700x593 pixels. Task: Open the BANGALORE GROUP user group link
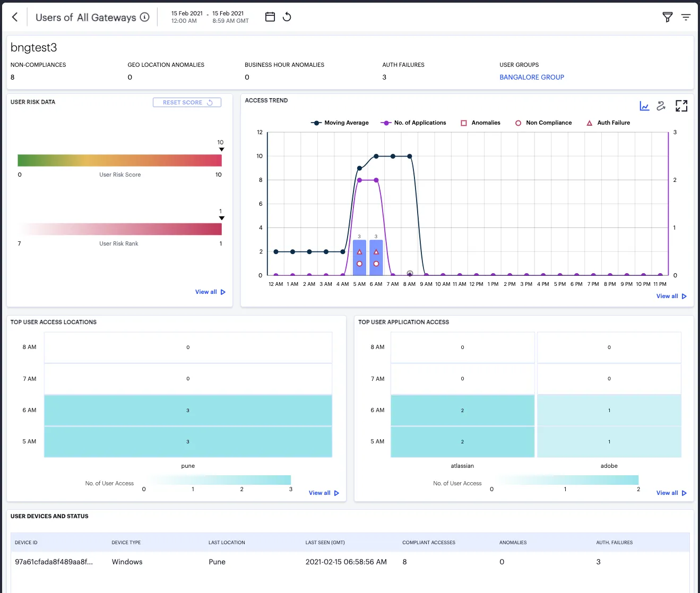532,77
